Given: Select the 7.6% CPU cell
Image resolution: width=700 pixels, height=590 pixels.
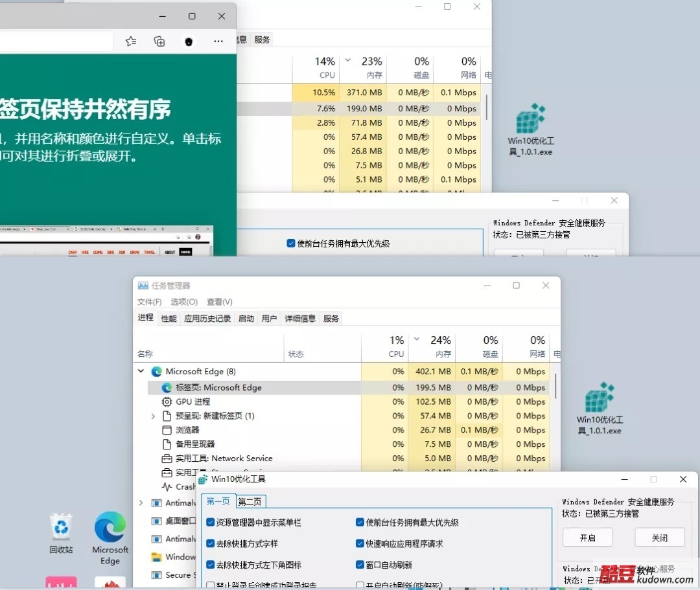Looking at the screenshot, I should click(316, 108).
